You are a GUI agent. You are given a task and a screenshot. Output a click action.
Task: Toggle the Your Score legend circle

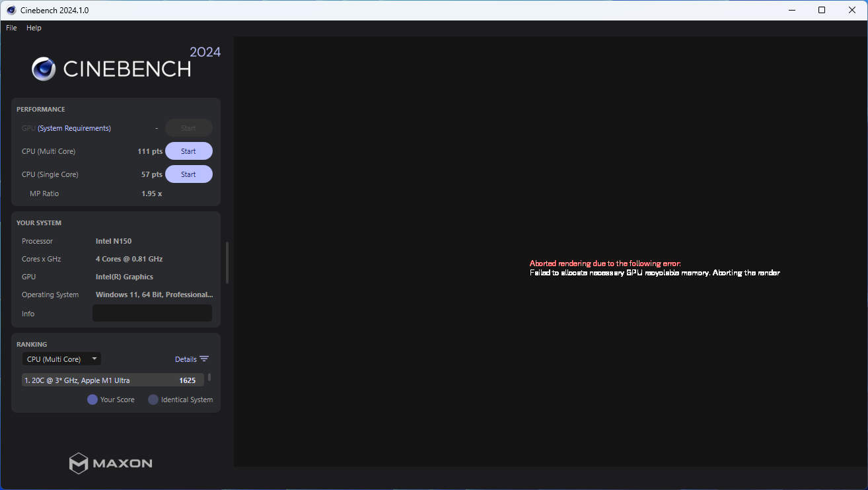point(92,400)
